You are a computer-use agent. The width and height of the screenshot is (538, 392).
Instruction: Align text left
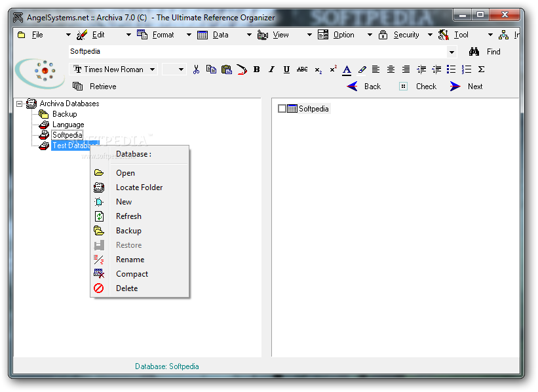tap(375, 69)
